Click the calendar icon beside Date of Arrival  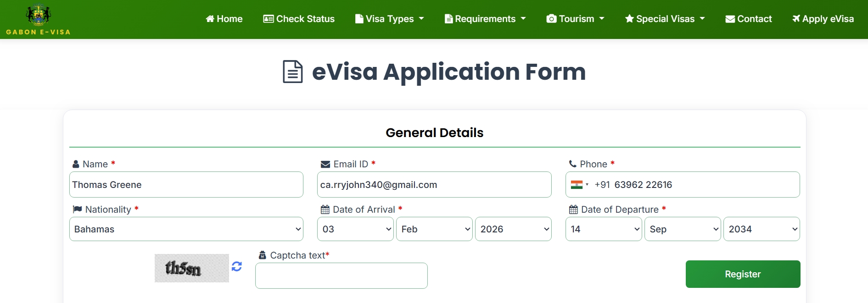[325, 209]
